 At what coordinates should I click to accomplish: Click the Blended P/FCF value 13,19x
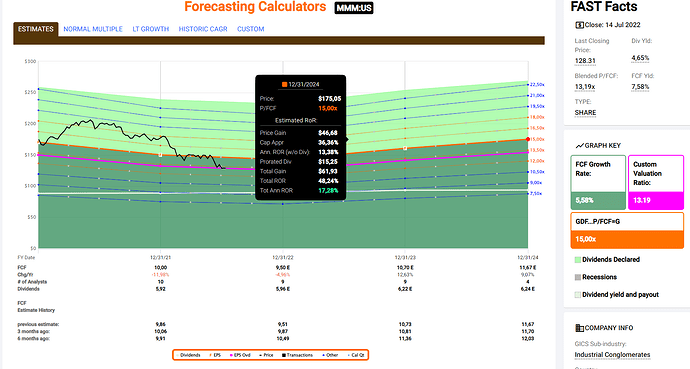(585, 87)
